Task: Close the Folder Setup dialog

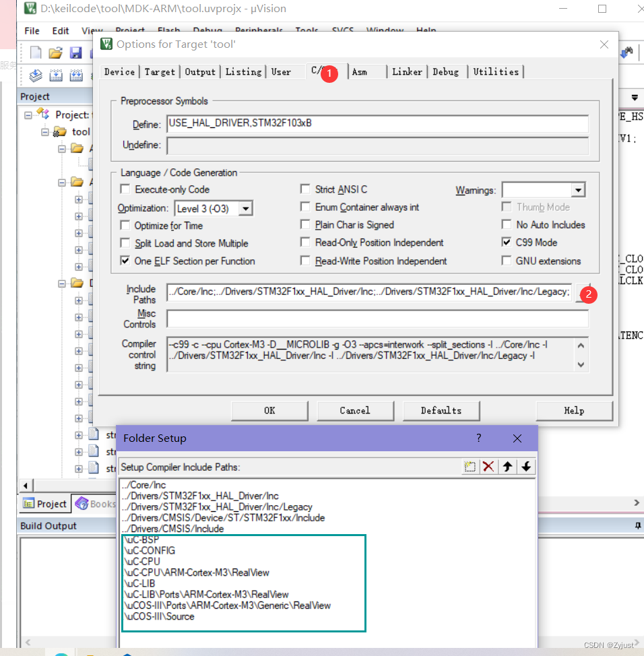Action: (x=517, y=438)
